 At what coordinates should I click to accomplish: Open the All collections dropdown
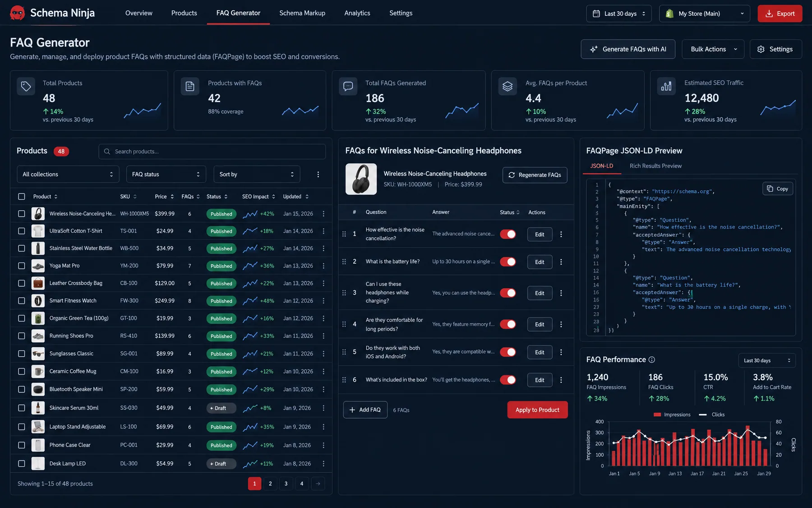click(68, 174)
